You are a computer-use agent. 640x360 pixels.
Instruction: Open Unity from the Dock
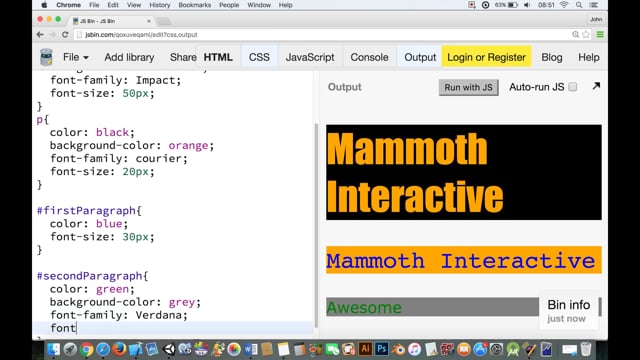coord(168,349)
